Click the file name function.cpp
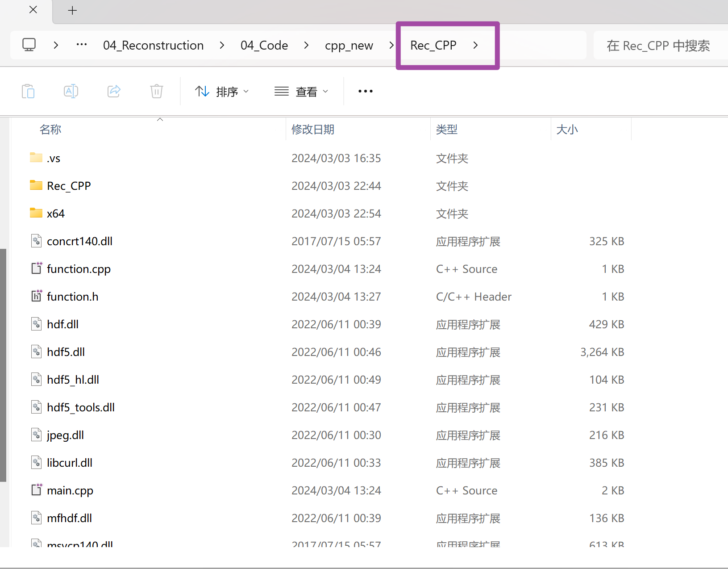Screen dimensions: 728x569 click(79, 269)
